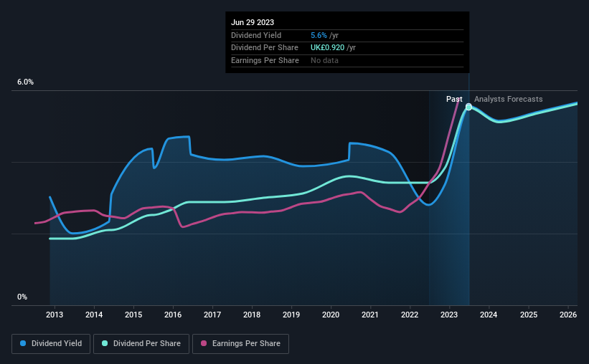Click the 2013 x-axis label
Viewport: 589px width, 364px height.
click(55, 315)
